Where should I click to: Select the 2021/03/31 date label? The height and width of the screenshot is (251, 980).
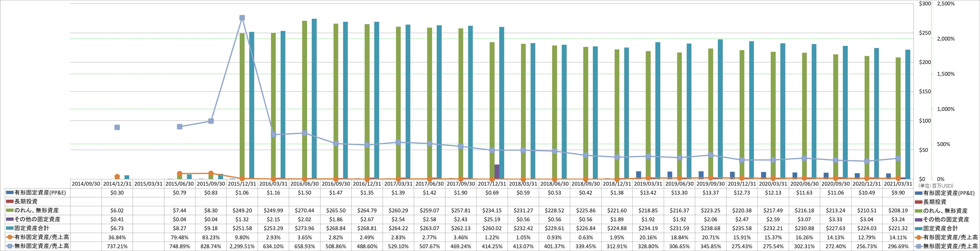tap(898, 184)
